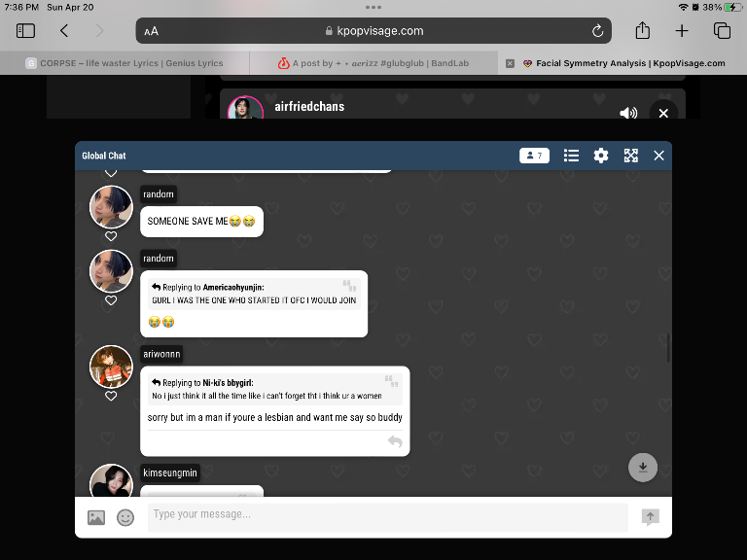Switch to the CORPSE life waster Genius tab
This screenshot has width=747, height=560.
click(x=124, y=63)
